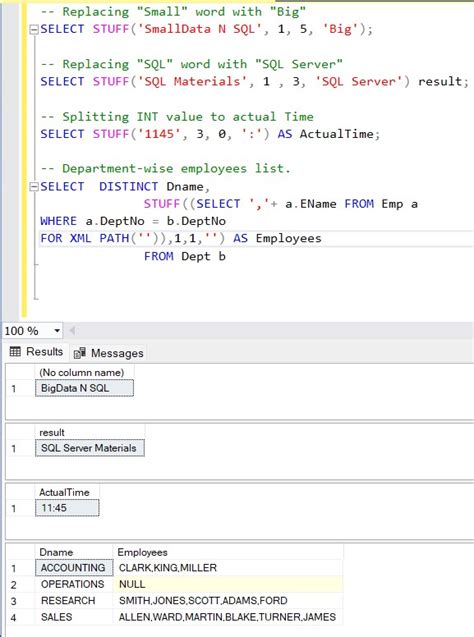Click the 'Splitting INT value to actual Time' comment

pyautogui.click(x=177, y=117)
